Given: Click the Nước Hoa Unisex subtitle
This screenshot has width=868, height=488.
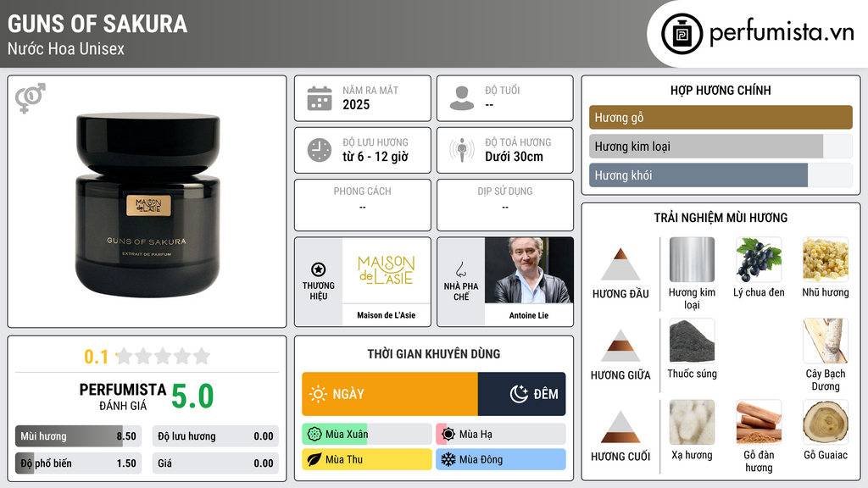Looking at the screenshot, I should (66, 48).
